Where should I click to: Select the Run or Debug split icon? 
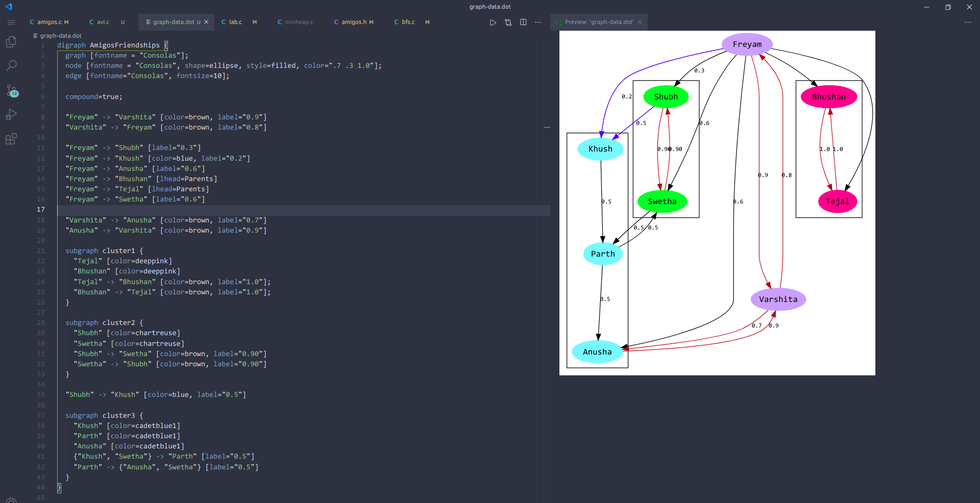508,22
